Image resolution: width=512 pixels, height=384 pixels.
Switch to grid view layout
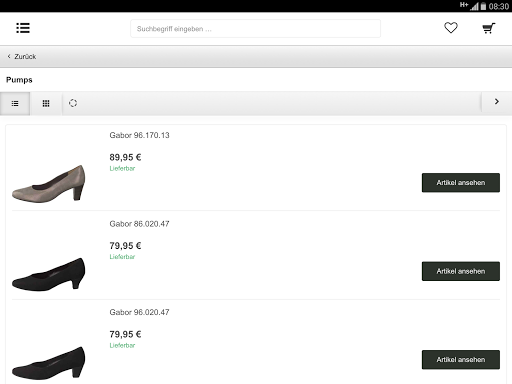point(46,104)
